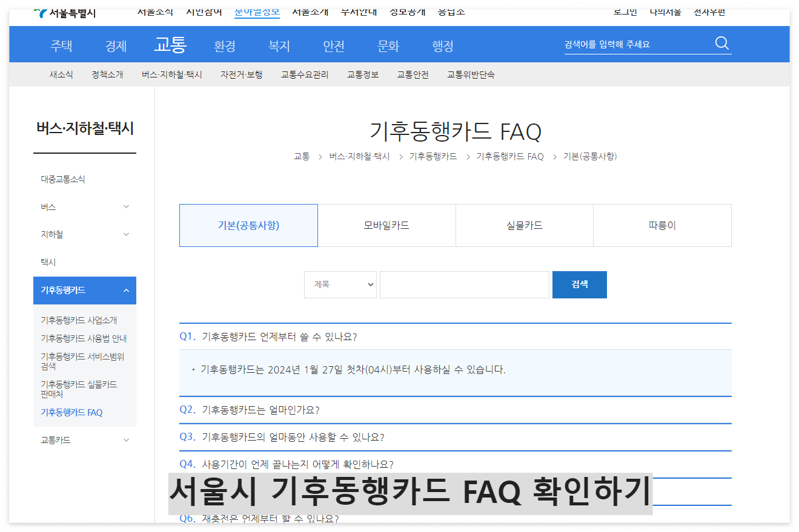Go to 교통안전 submenu
This screenshot has width=799, height=532.
(x=413, y=74)
